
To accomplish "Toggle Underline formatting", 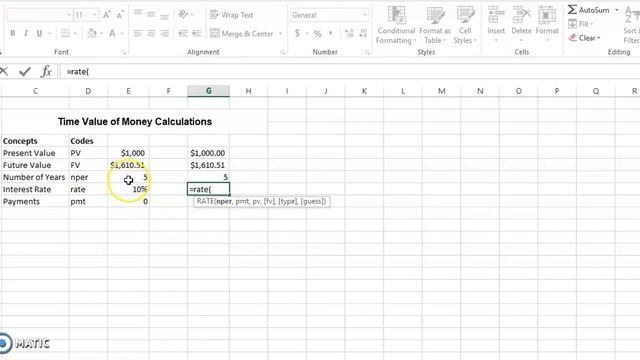I will (x=39, y=33).
